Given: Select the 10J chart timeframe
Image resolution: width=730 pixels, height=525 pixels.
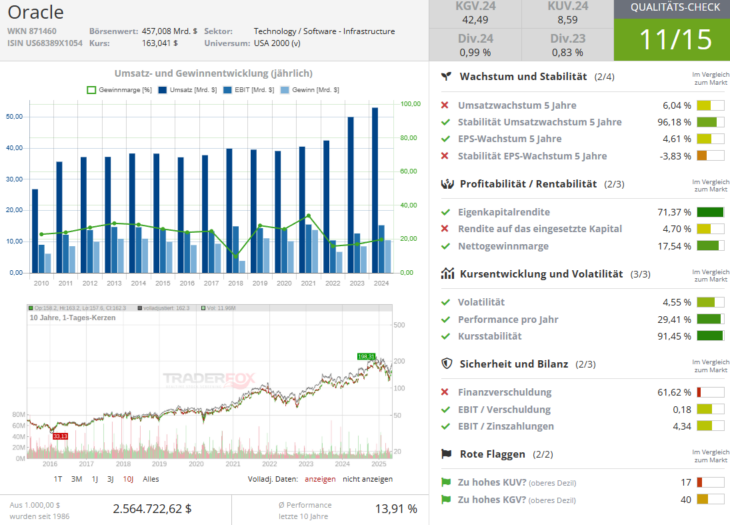Looking at the screenshot, I should tap(128, 479).
